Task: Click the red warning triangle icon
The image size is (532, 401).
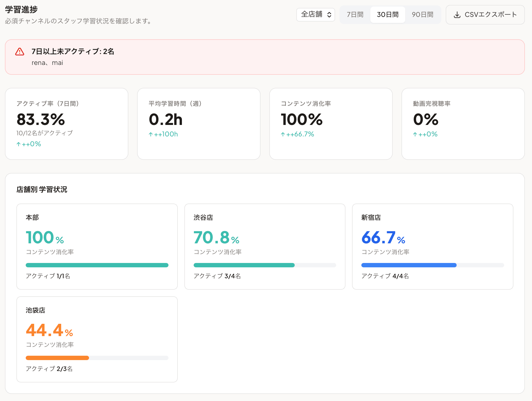Action: (20, 52)
